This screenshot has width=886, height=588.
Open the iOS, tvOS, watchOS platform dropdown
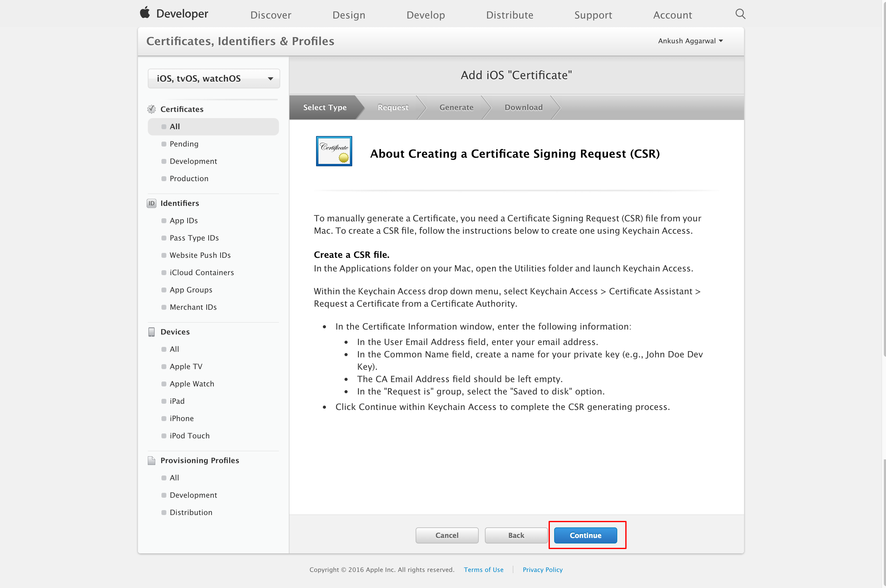click(x=214, y=79)
